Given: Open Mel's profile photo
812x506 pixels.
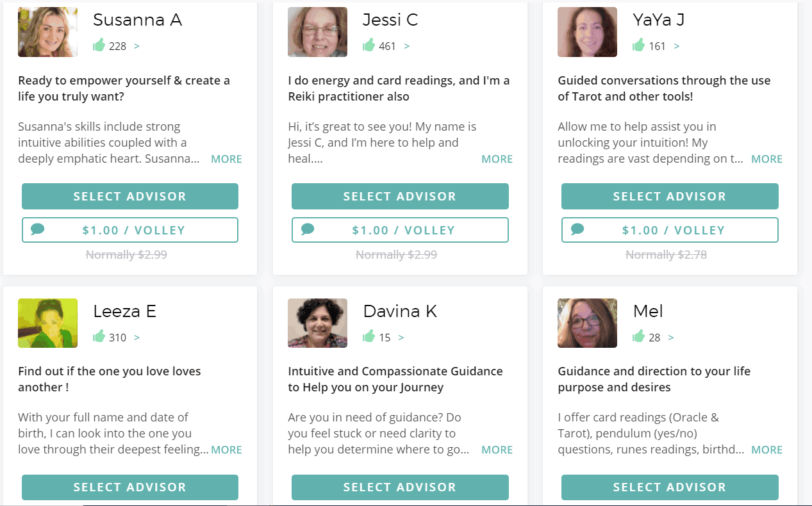Looking at the screenshot, I should (x=588, y=323).
